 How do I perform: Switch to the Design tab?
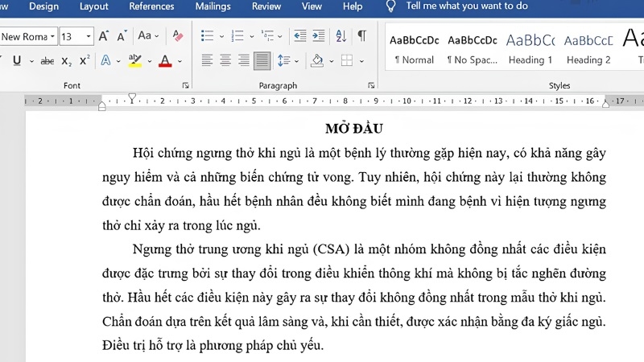coord(43,6)
